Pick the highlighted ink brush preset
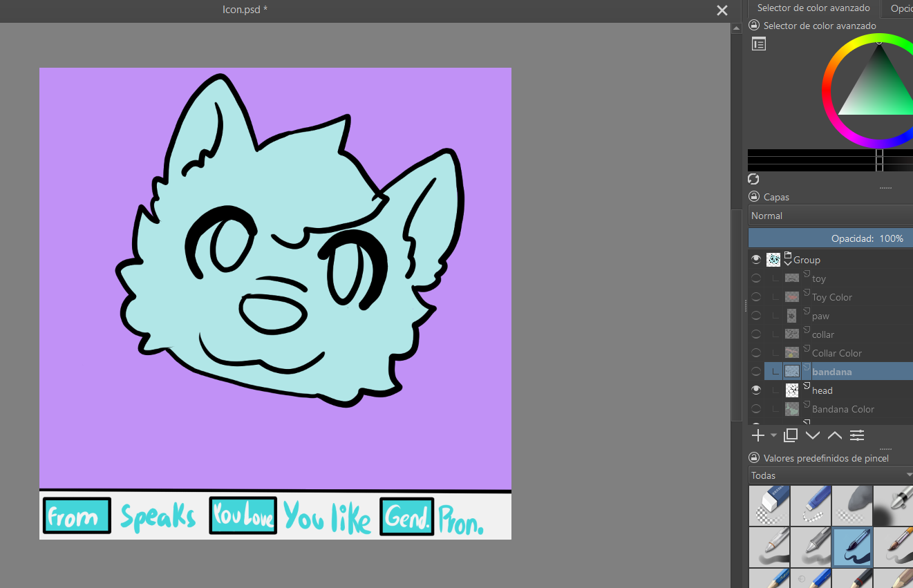This screenshot has height=588, width=913. tap(852, 547)
